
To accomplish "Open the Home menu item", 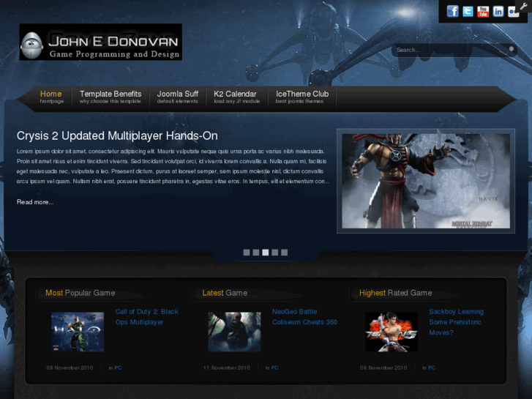I will pos(51,97).
